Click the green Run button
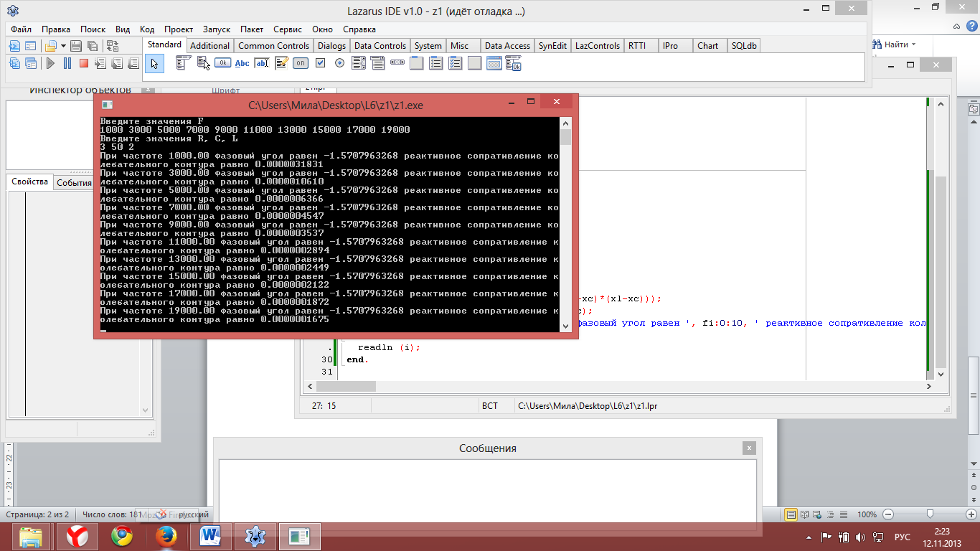 point(50,63)
